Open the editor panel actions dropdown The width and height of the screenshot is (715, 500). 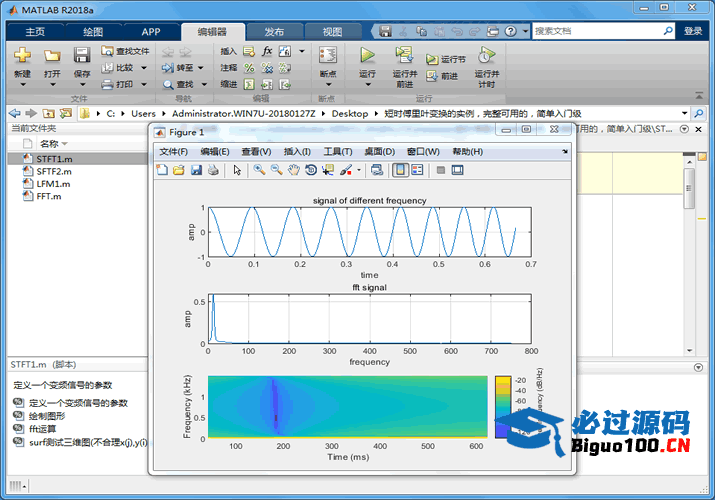coord(684,129)
